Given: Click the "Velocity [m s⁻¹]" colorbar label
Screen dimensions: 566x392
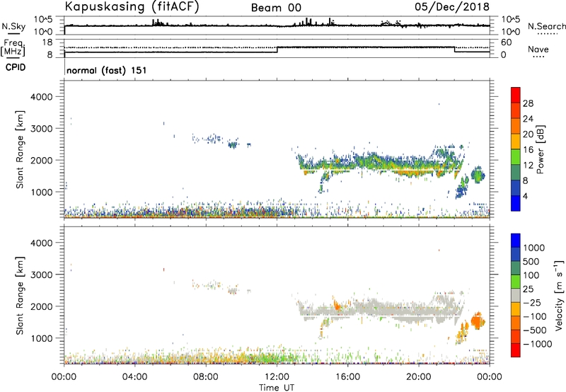Looking at the screenshot, I should pos(559,295).
